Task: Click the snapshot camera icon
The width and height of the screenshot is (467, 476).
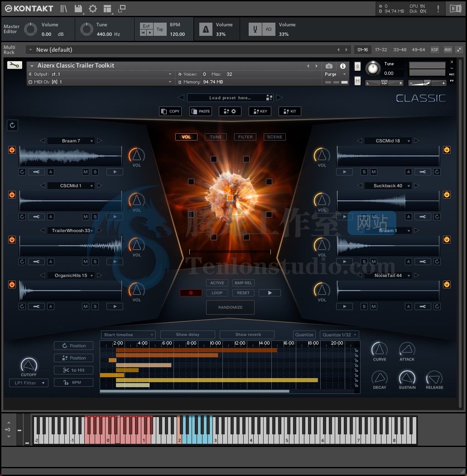Action: [329, 66]
